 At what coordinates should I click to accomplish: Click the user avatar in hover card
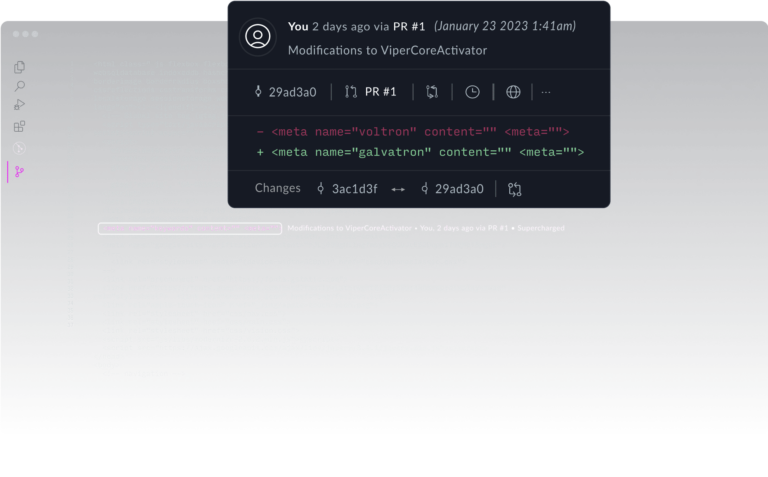point(258,36)
